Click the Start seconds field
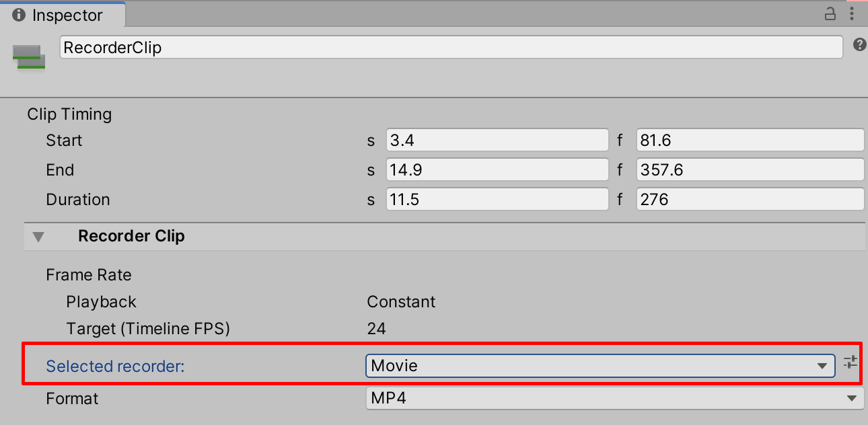Viewport: 868px width, 425px height. 497,141
